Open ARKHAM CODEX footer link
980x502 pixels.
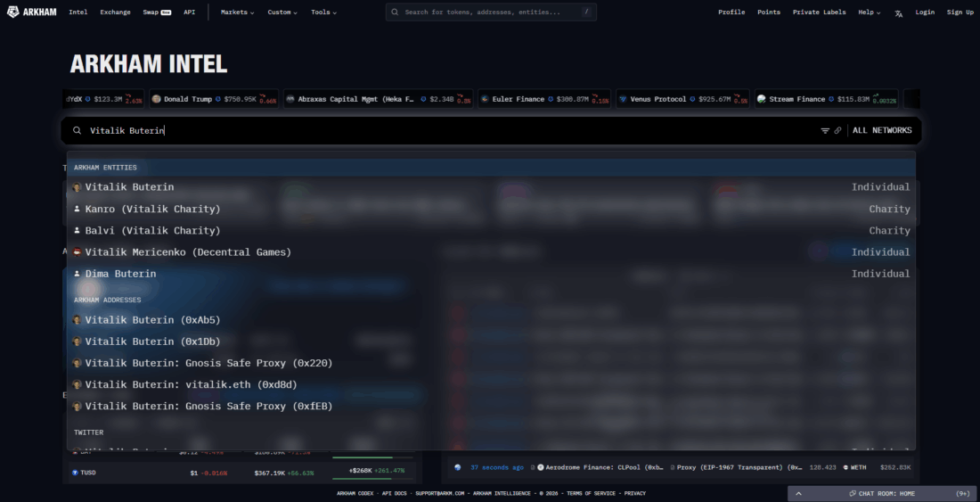click(355, 493)
